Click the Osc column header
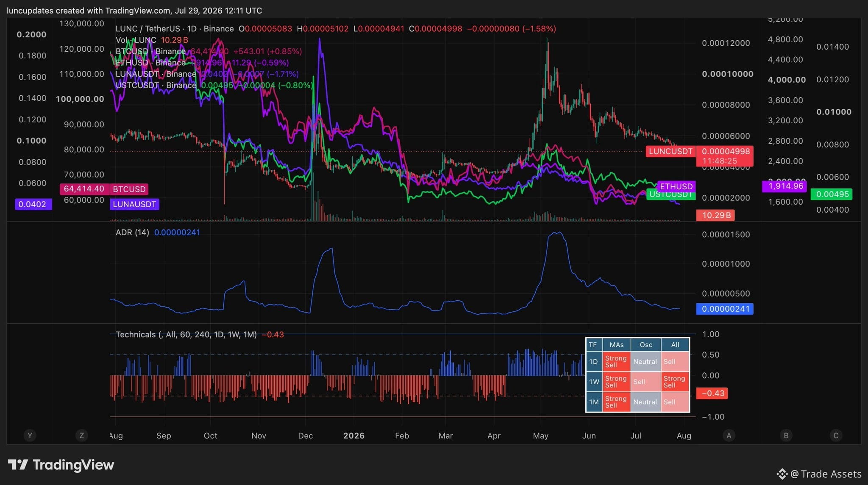Screen dimensions: 868x485 pyautogui.click(x=646, y=345)
